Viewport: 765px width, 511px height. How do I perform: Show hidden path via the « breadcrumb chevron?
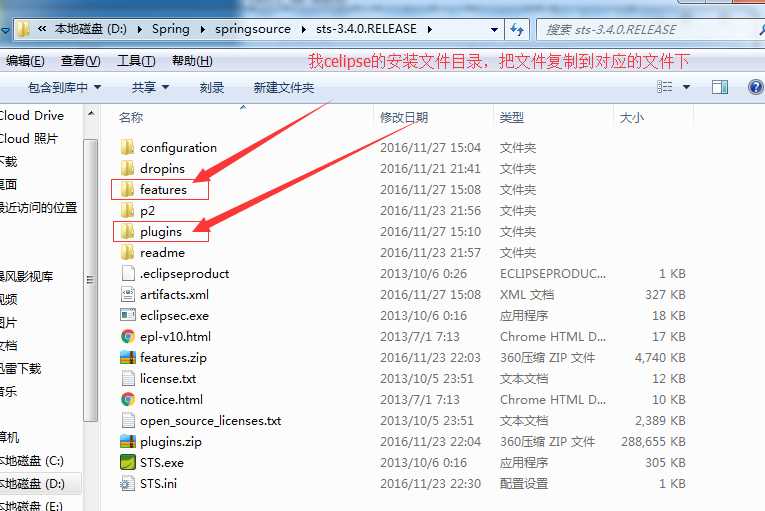42,29
